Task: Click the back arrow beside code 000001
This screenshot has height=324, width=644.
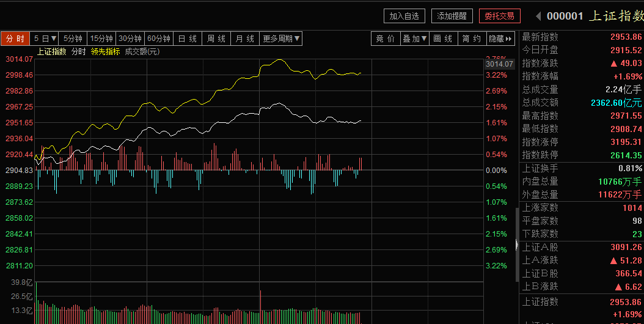Action: tap(538, 17)
